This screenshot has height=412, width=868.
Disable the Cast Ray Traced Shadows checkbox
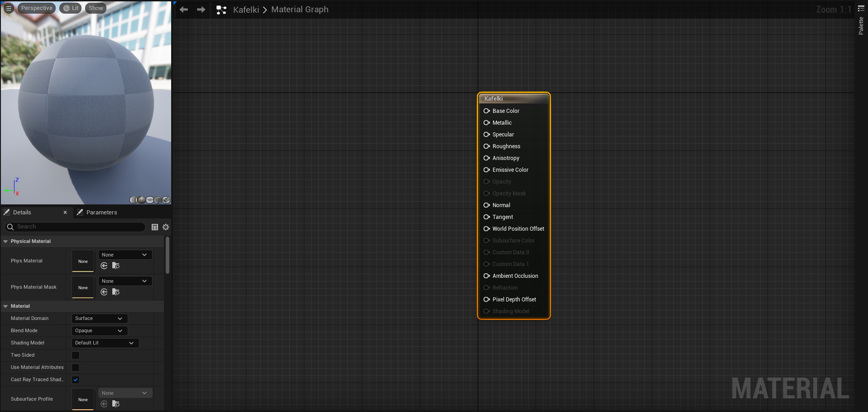(x=75, y=380)
